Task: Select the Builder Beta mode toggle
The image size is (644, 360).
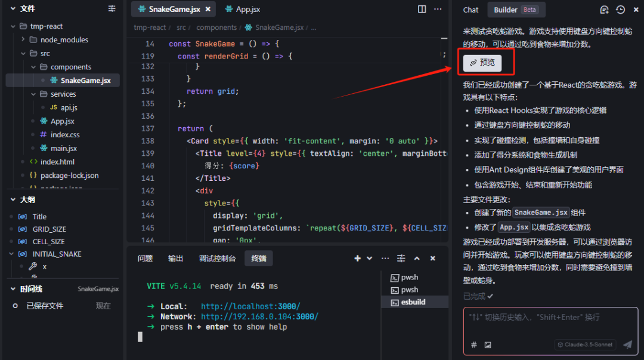Action: [516, 10]
